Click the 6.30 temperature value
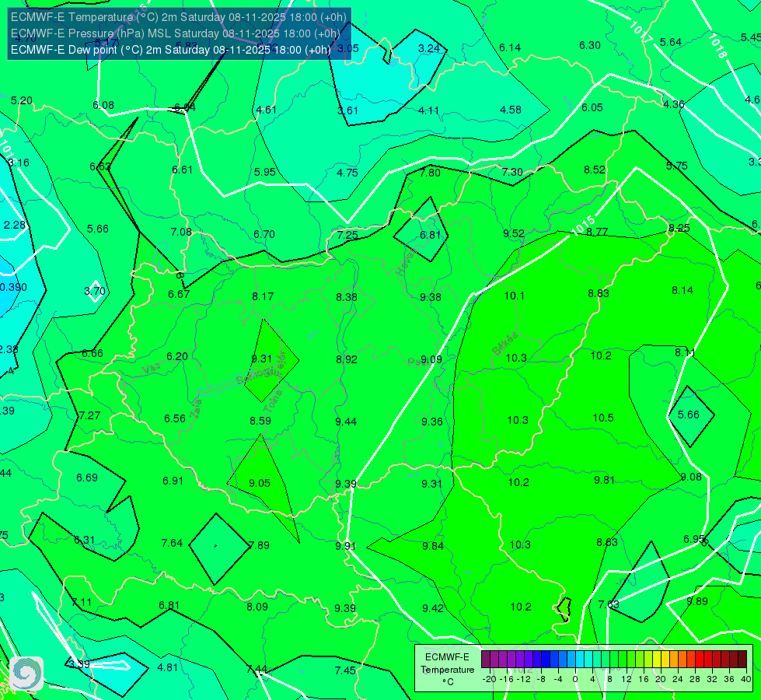The height and width of the screenshot is (700, 761). click(590, 45)
